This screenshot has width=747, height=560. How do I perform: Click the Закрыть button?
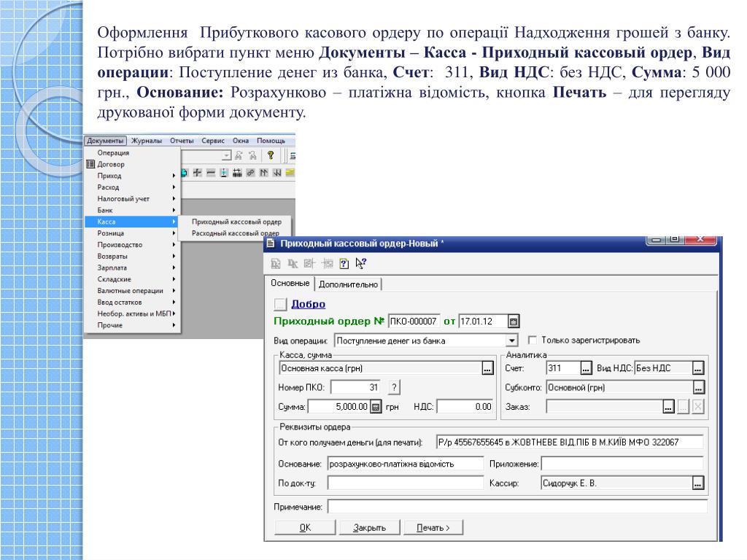point(369,527)
